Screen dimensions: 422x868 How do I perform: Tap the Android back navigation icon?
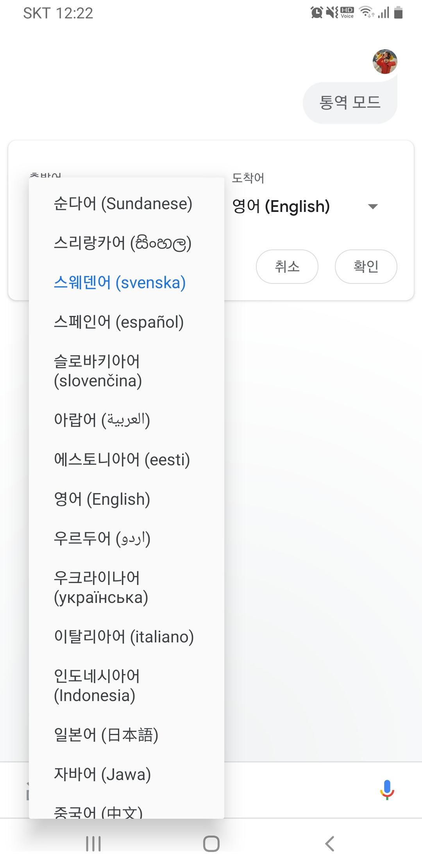tap(329, 843)
